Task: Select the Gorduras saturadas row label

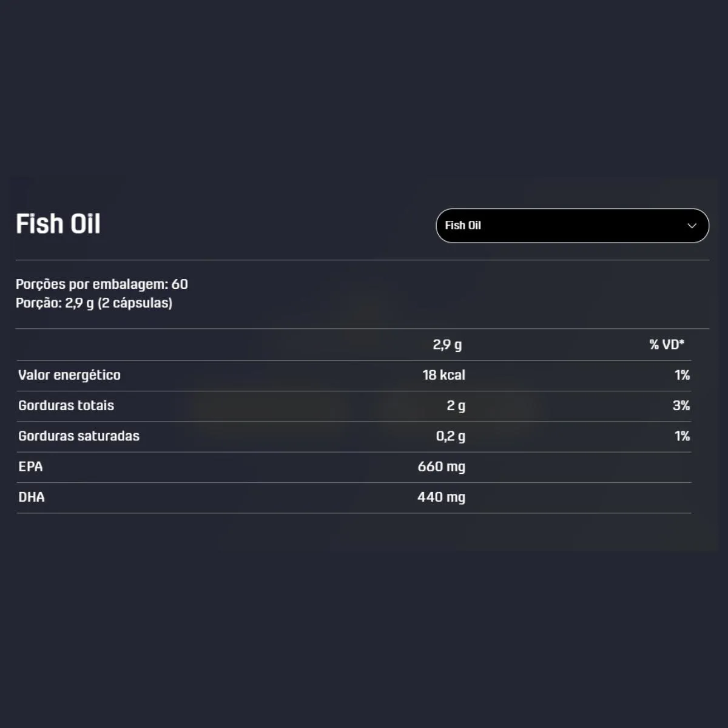Action: coord(79,436)
